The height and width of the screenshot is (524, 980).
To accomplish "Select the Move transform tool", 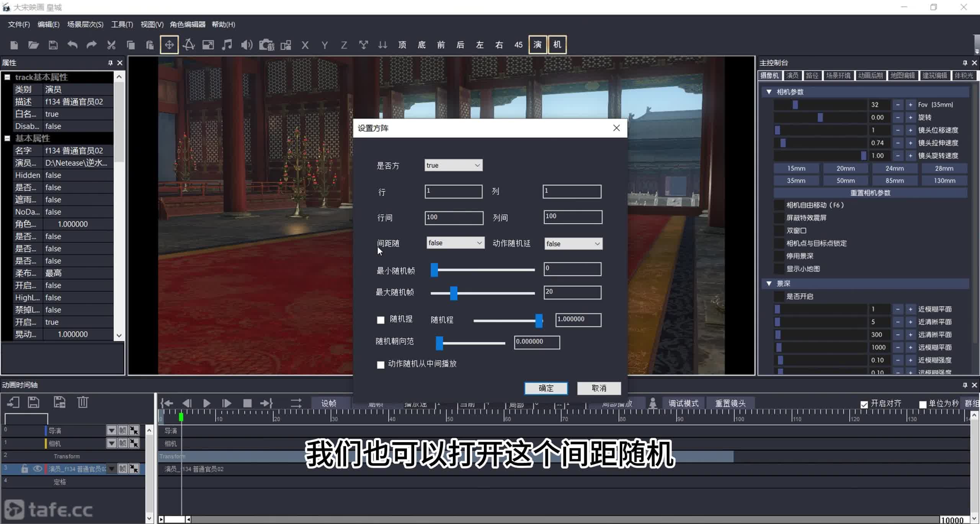I will tap(169, 45).
